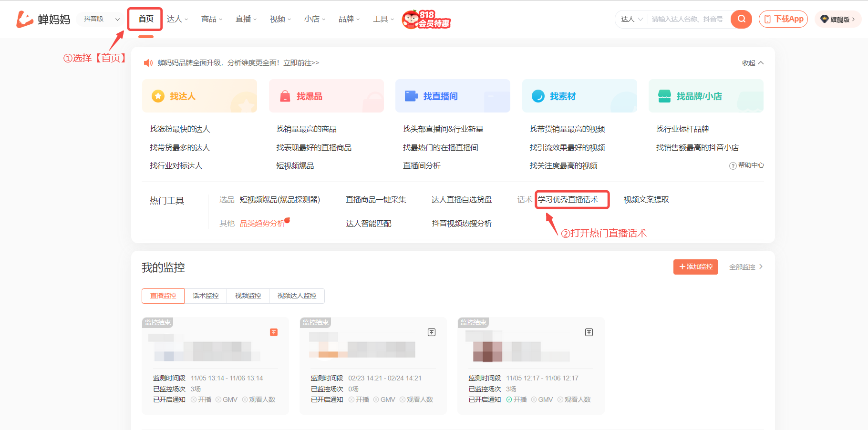Open the 818 会员特惠 promotion badge
The height and width of the screenshot is (430, 868).
click(x=426, y=20)
